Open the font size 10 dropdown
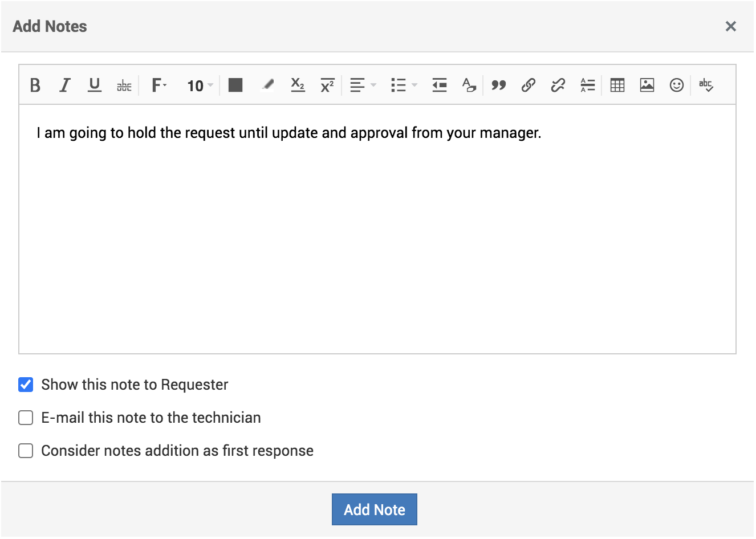Screen dimensions: 756x539 click(x=200, y=85)
